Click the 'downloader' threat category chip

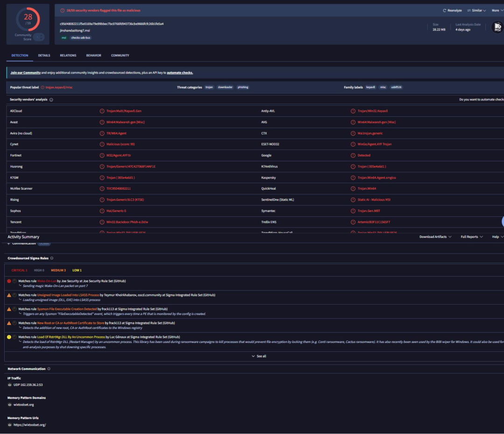click(225, 87)
